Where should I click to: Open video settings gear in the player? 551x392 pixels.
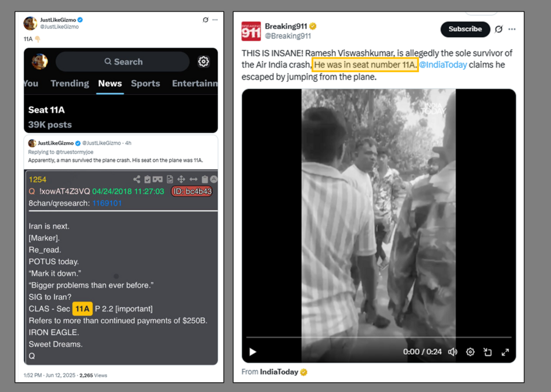pos(470,351)
